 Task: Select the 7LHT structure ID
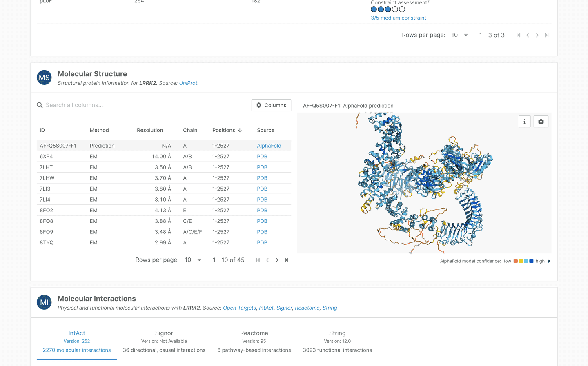(46, 167)
